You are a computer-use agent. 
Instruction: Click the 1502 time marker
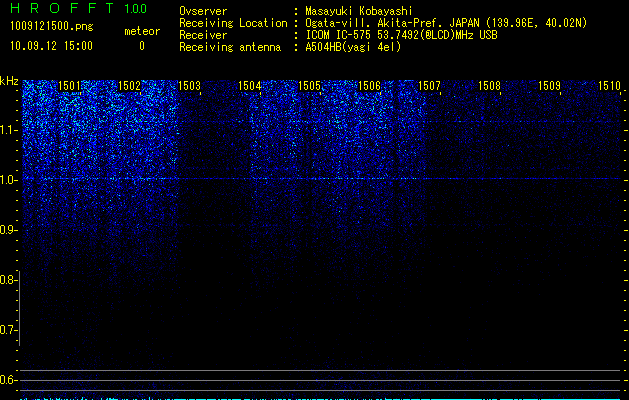129,85
